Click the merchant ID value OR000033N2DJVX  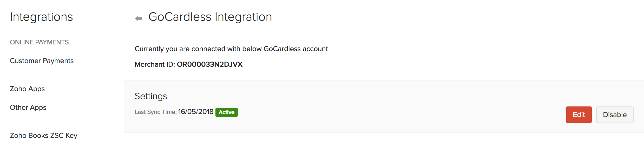coord(210,64)
